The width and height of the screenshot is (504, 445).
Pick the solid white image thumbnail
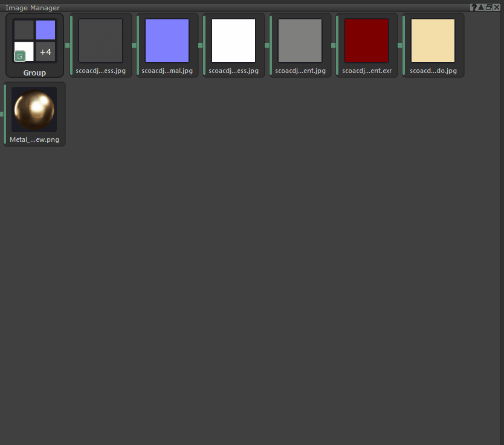point(233,40)
